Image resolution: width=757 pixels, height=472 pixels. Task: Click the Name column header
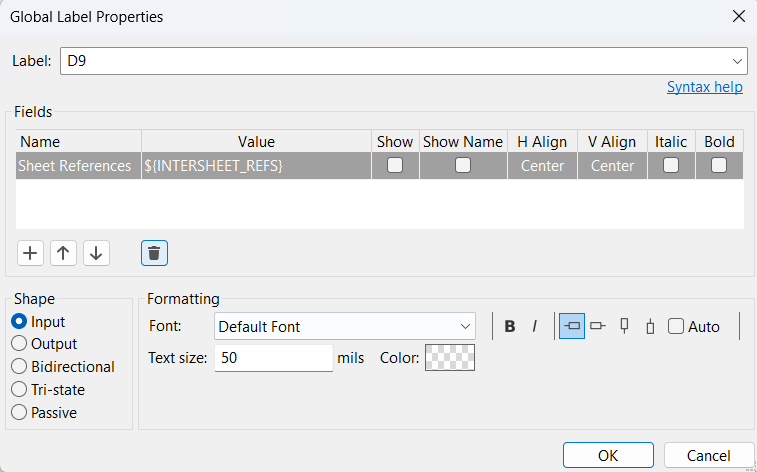coord(78,141)
